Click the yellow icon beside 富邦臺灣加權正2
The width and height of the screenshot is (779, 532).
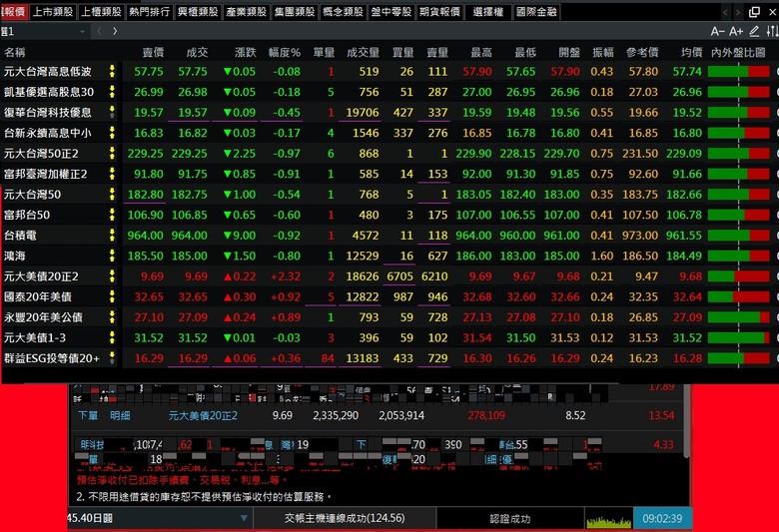coord(112,174)
